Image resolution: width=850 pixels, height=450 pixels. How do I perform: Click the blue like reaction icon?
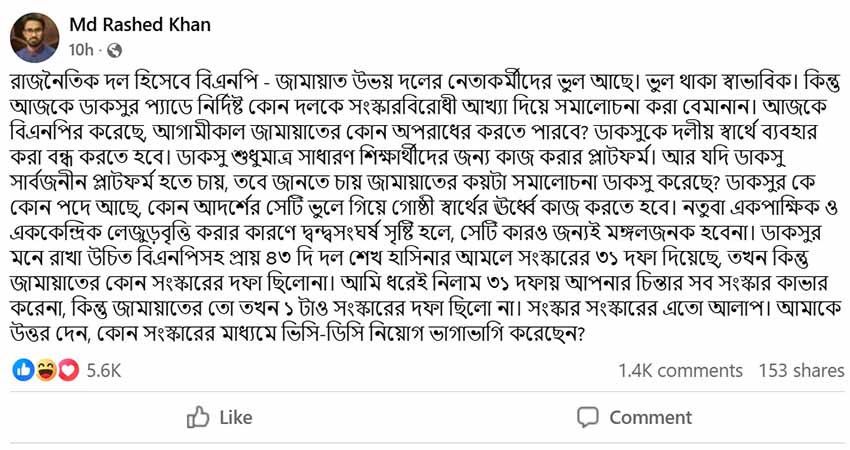[24, 370]
